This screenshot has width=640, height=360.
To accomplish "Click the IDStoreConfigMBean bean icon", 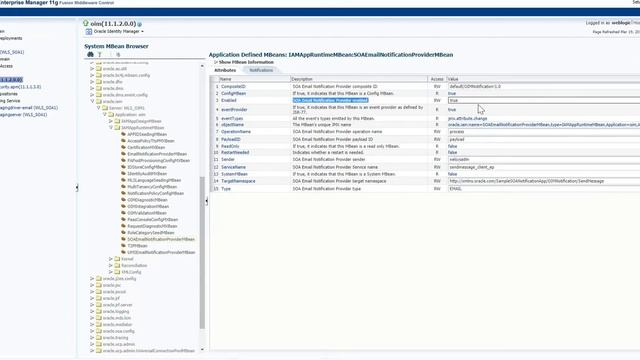I will pyautogui.click(x=123, y=167).
